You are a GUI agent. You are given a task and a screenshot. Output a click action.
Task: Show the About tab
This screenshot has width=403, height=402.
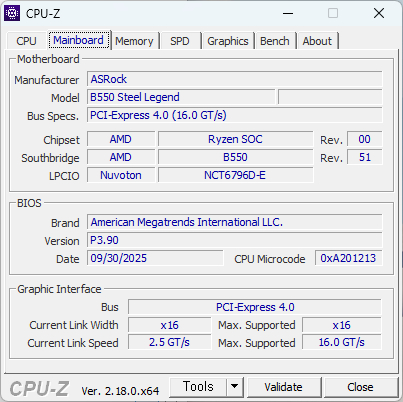pyautogui.click(x=317, y=41)
